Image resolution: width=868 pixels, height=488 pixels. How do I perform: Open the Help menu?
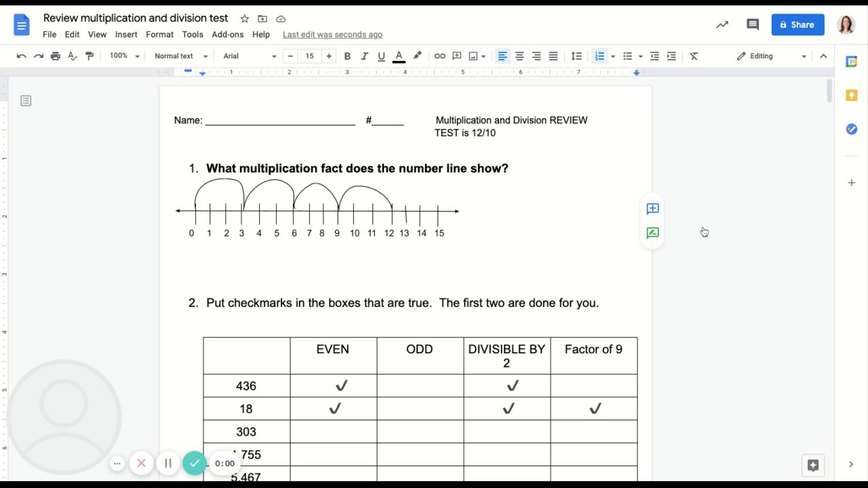point(261,35)
